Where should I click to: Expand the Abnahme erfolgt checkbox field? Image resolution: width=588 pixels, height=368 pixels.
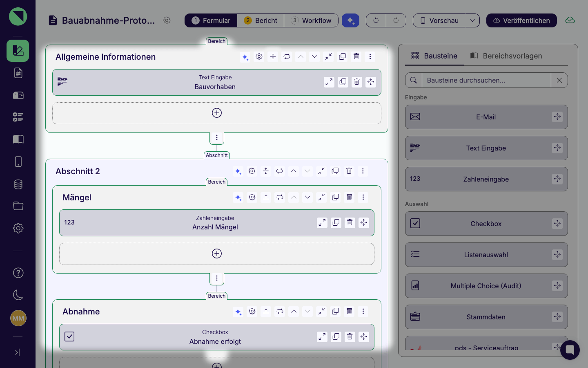(x=322, y=337)
